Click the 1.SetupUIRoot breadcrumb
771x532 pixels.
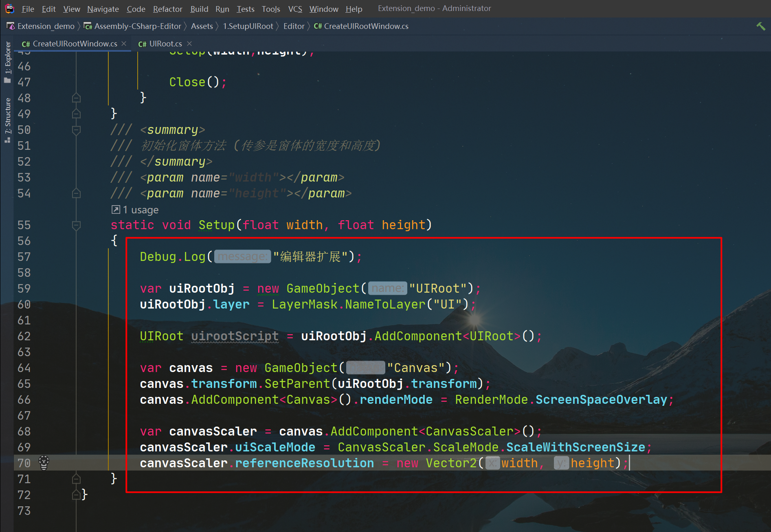[x=248, y=26]
